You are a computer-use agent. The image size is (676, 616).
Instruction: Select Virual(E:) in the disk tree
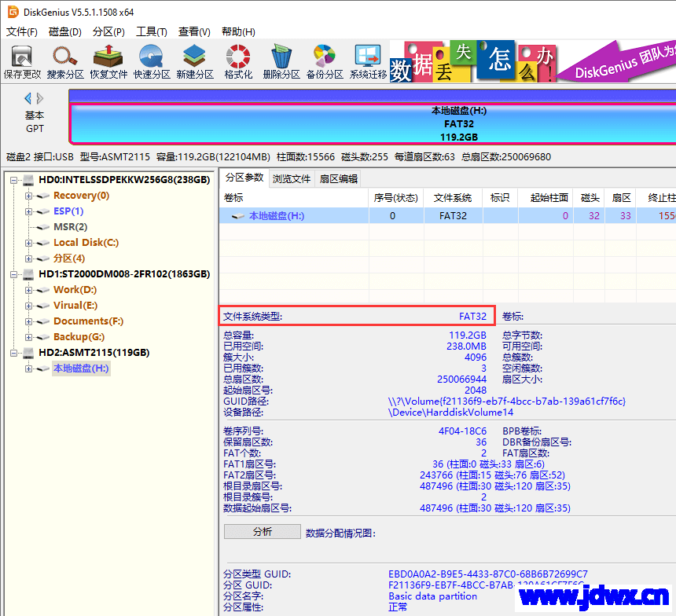pos(75,306)
